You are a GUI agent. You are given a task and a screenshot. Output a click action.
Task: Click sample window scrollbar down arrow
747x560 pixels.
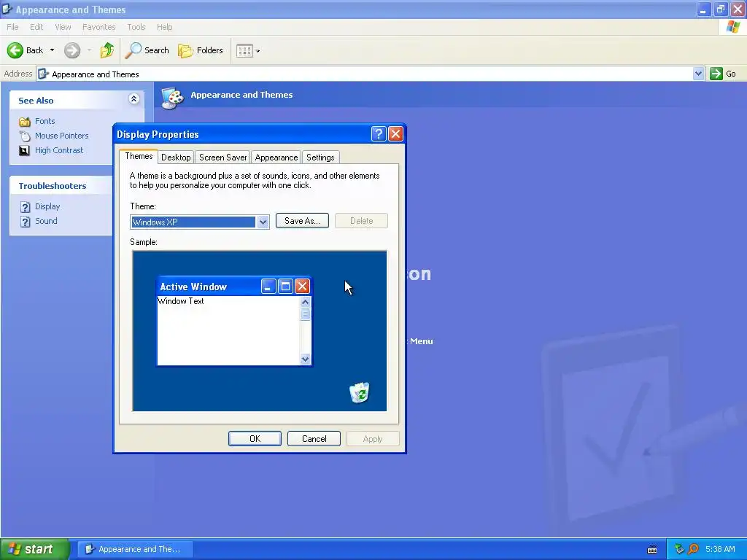tap(306, 359)
